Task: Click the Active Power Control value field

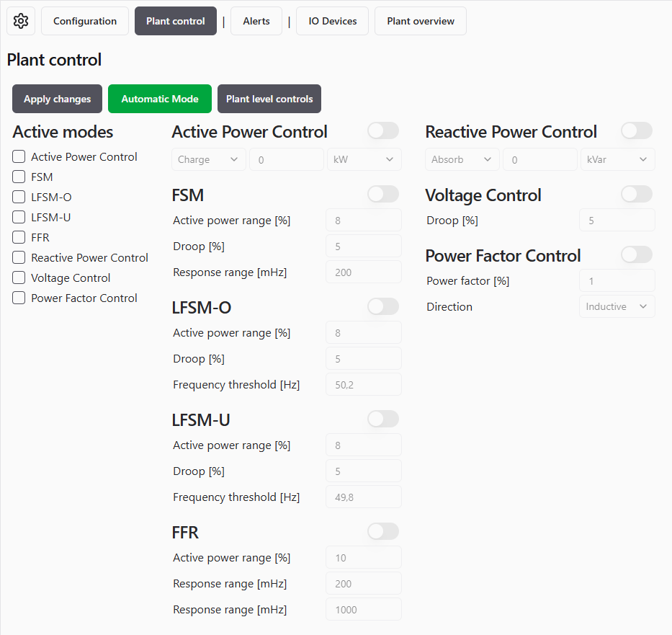Action: pos(287,159)
